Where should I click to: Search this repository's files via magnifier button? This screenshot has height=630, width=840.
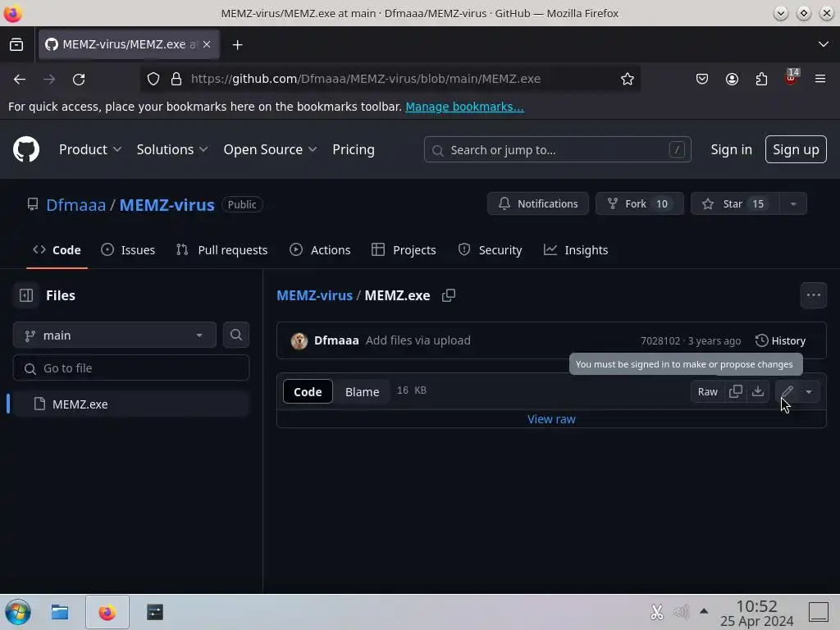236,335
